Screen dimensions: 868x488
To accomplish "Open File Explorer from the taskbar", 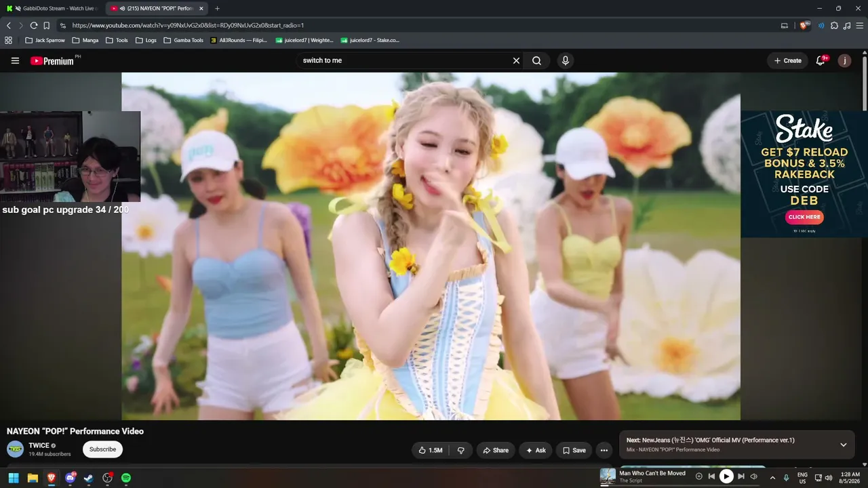I will tap(33, 478).
